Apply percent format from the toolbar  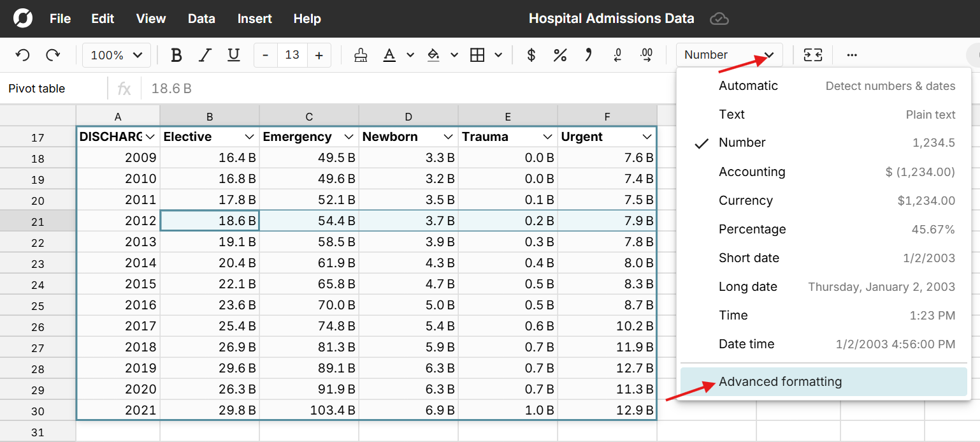[x=560, y=55]
